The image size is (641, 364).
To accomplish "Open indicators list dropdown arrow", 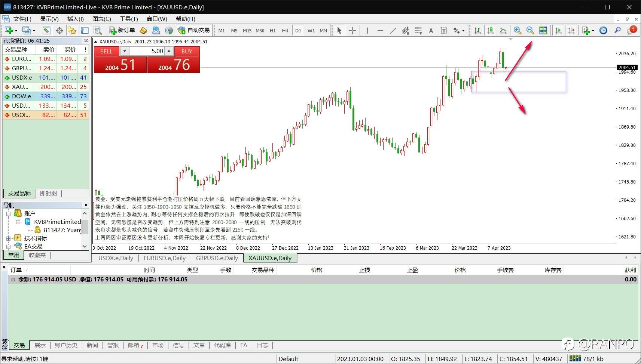I will (593, 31).
